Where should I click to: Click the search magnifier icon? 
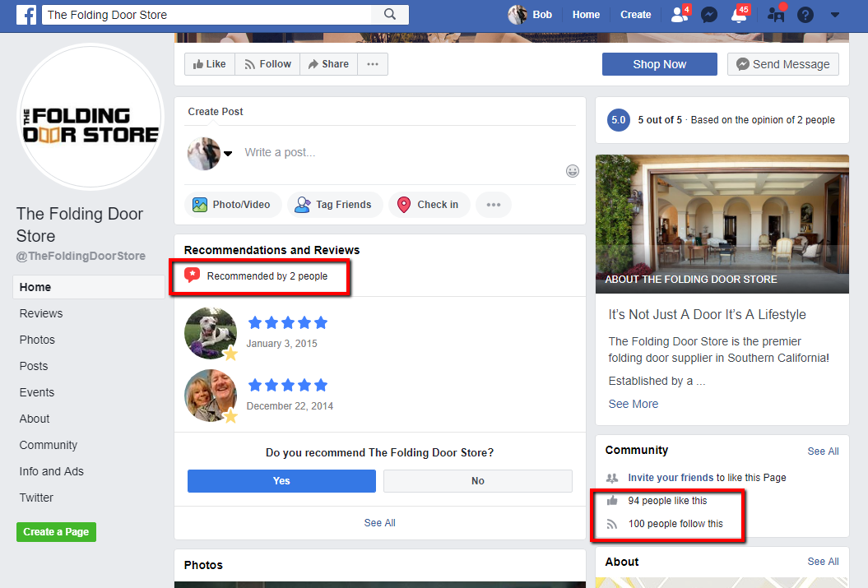(x=390, y=14)
